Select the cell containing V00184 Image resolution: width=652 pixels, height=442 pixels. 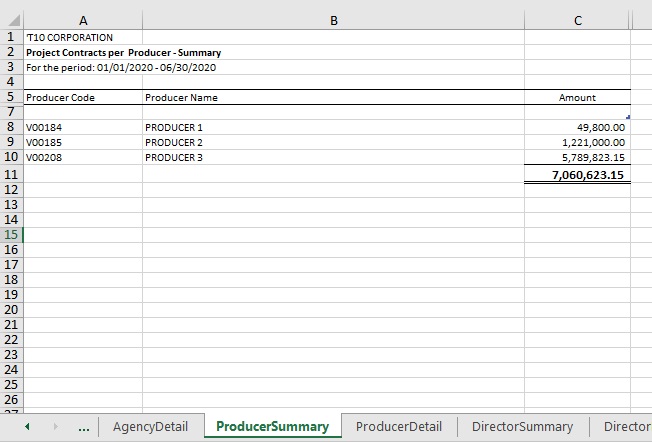[82, 128]
